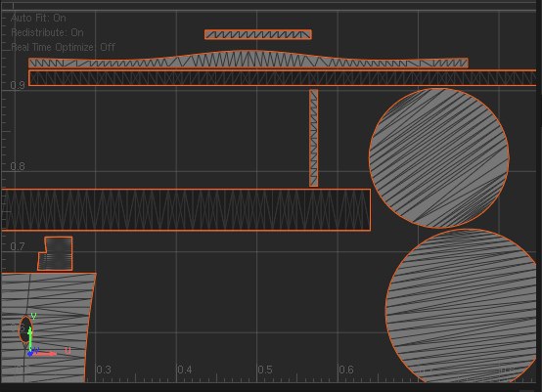Select the thin dark strip island reaching the right edge
This screenshot has width=542, height=392.
pos(283,78)
